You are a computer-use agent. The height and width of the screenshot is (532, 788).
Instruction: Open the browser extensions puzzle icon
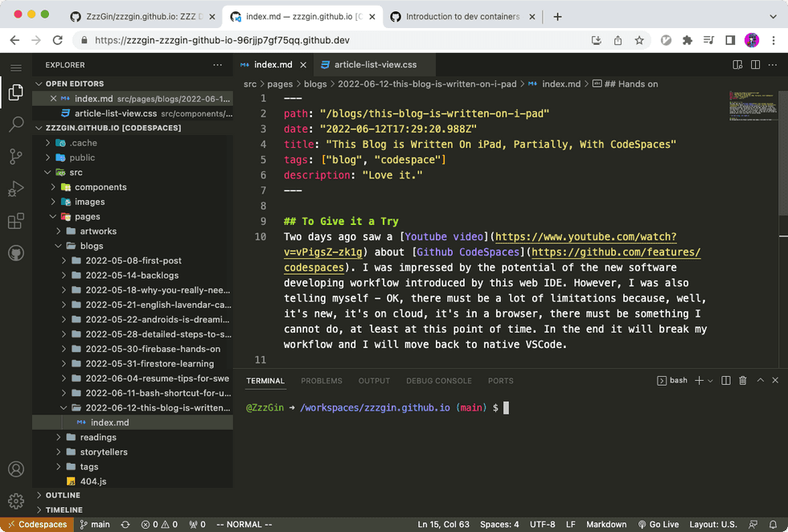tap(687, 40)
